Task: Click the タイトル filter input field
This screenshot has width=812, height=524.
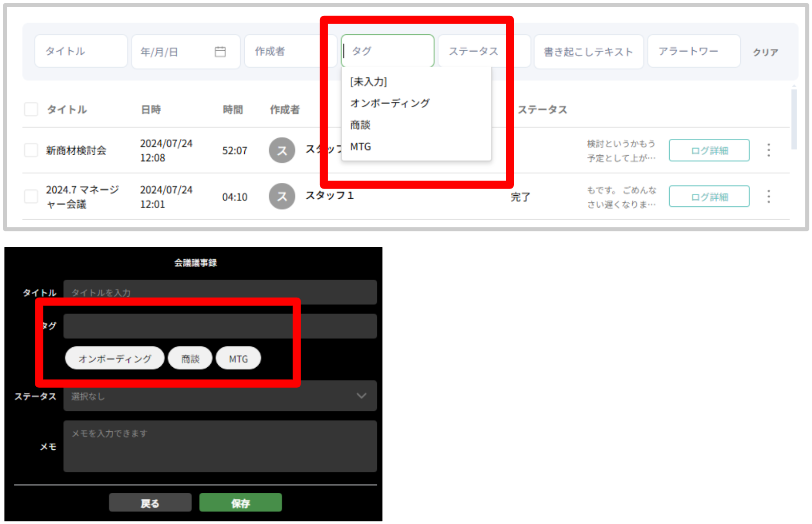Action: click(x=81, y=51)
